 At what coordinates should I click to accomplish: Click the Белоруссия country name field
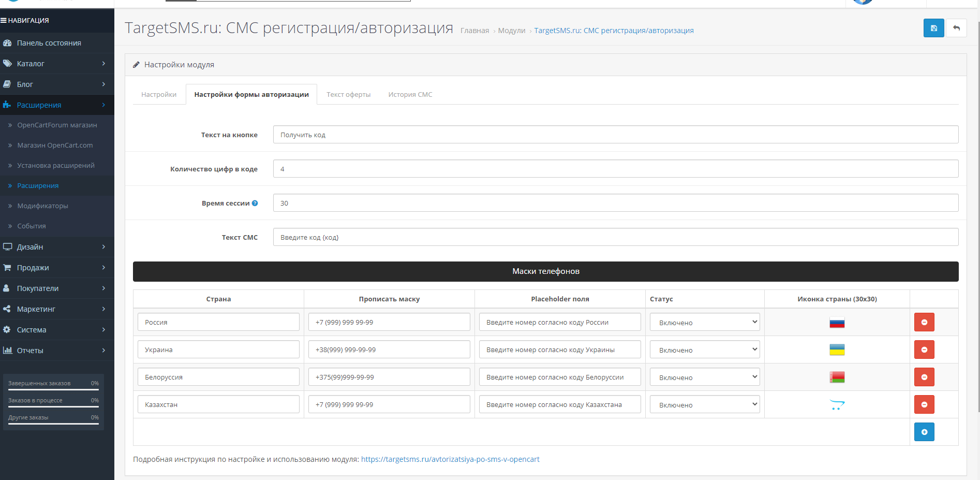tap(218, 377)
